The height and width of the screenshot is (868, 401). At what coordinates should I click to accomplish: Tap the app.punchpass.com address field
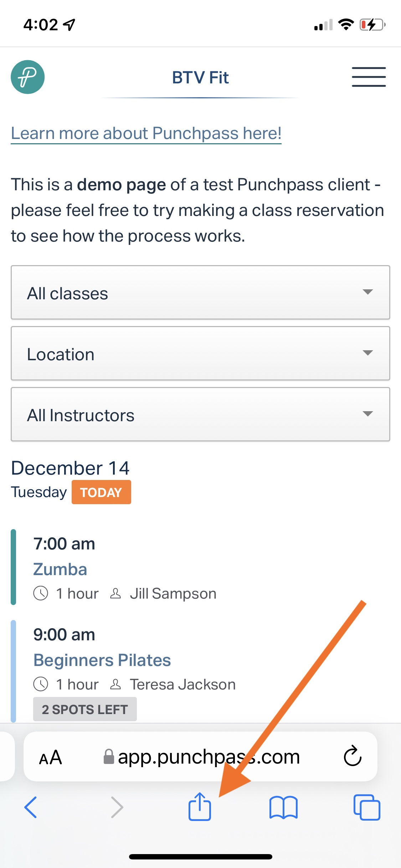[x=200, y=756]
